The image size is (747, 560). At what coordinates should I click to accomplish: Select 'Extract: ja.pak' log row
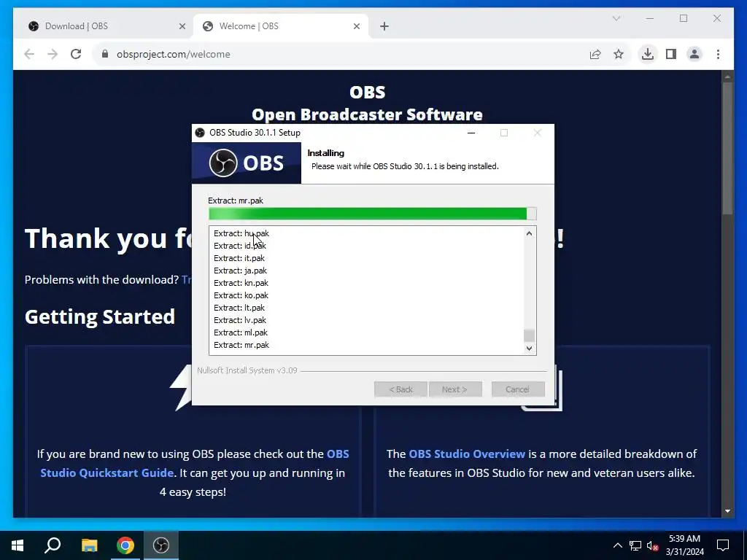coord(240,271)
